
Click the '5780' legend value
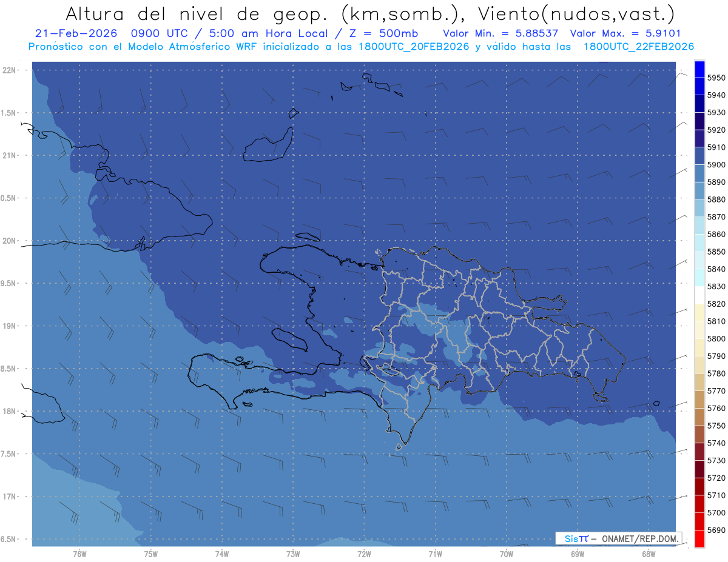(x=716, y=373)
